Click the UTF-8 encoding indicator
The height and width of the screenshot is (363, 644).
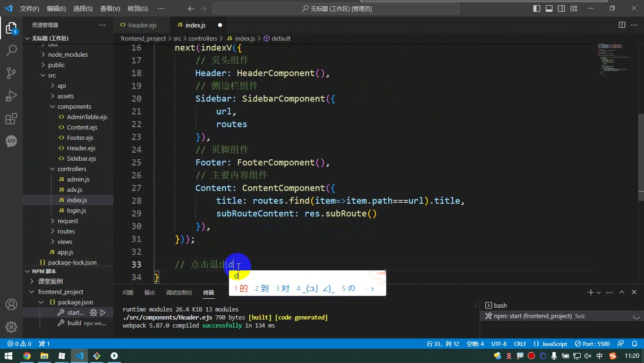coord(499,344)
